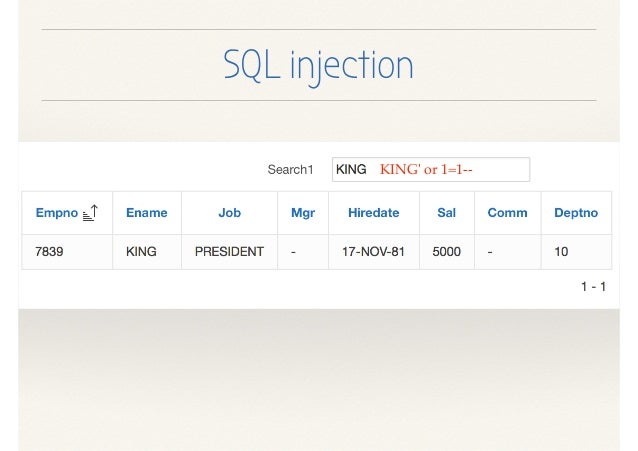Viewport: 638px width, 451px height.
Task: Sort by the Hiredate column header
Action: click(374, 212)
